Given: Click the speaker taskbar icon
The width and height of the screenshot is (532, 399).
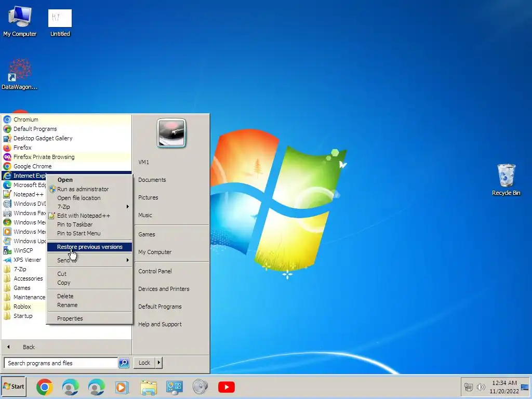Looking at the screenshot, I should tap(200, 387).
